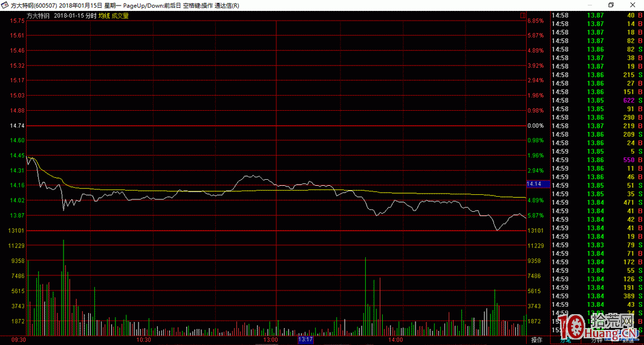Screen dimensions: 644x345
Task: Click the 14.14 price marker on the right axis
Action: 538,185
